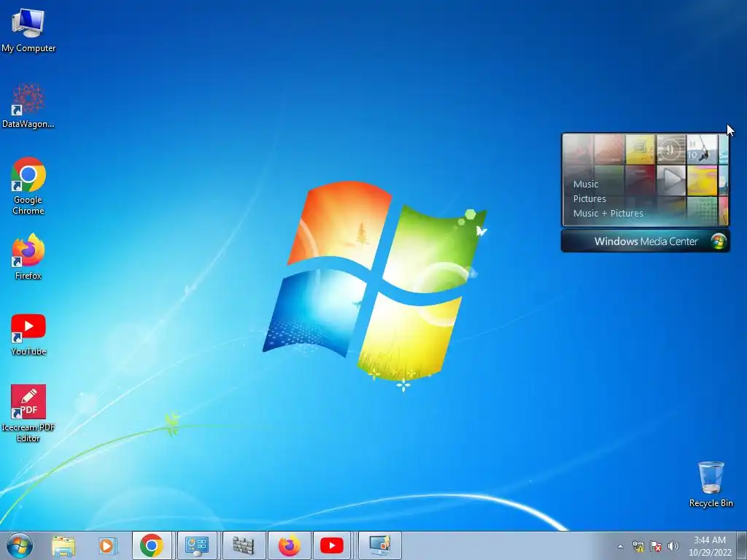
Task: Select the My Computer desktop icon
Action: [x=28, y=30]
